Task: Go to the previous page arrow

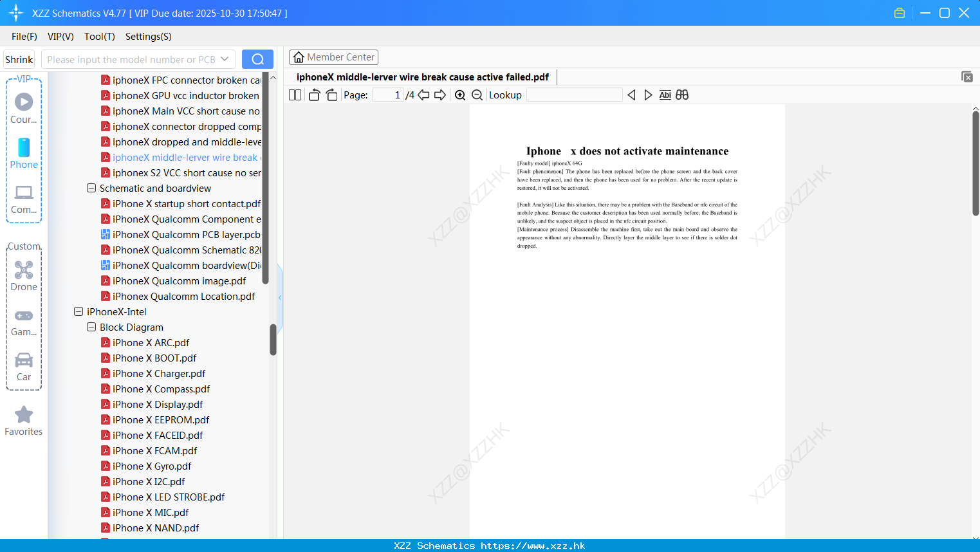Action: click(423, 95)
